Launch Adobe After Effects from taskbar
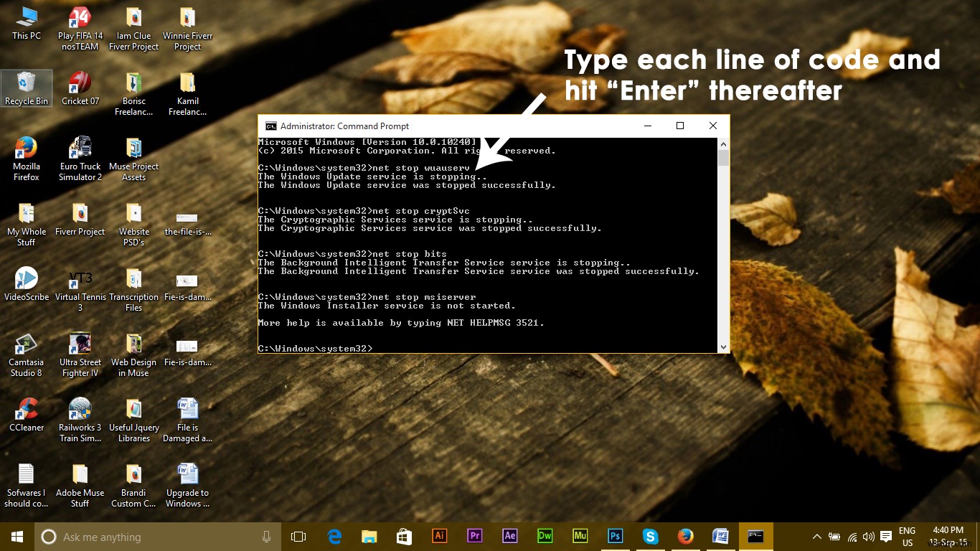This screenshot has width=980, height=551. click(x=510, y=537)
